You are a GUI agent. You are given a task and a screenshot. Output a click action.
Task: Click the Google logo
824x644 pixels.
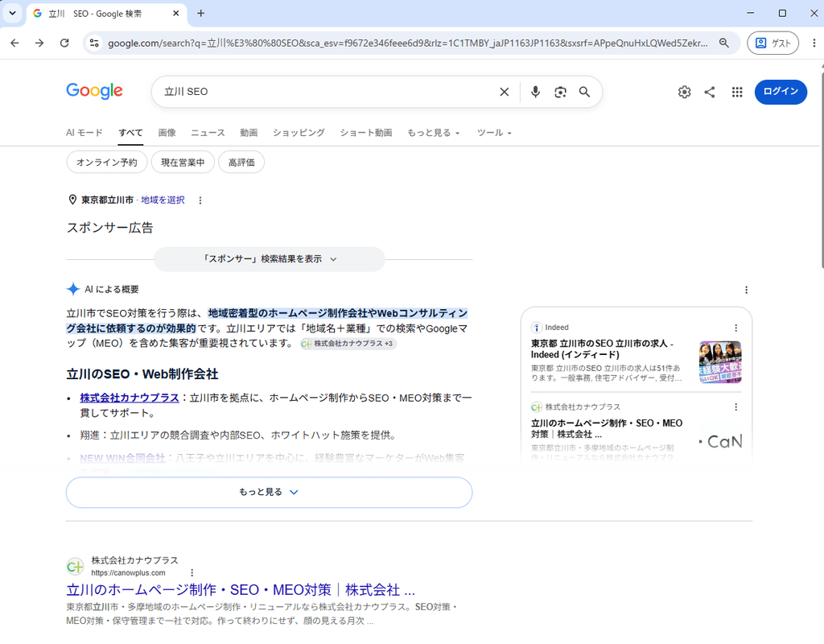click(x=95, y=91)
